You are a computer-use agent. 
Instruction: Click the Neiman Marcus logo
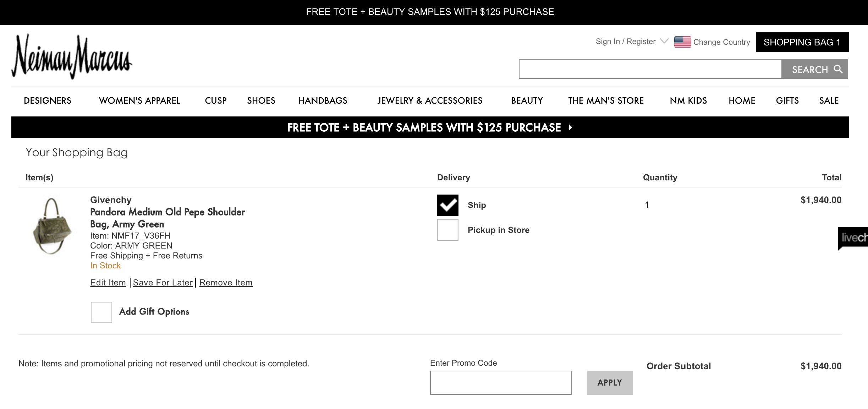[72, 56]
